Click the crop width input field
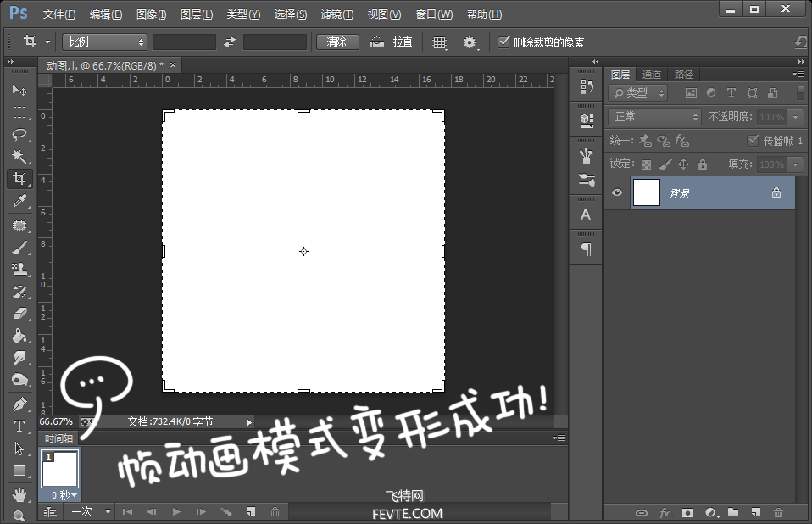This screenshot has width=812, height=524. point(184,42)
